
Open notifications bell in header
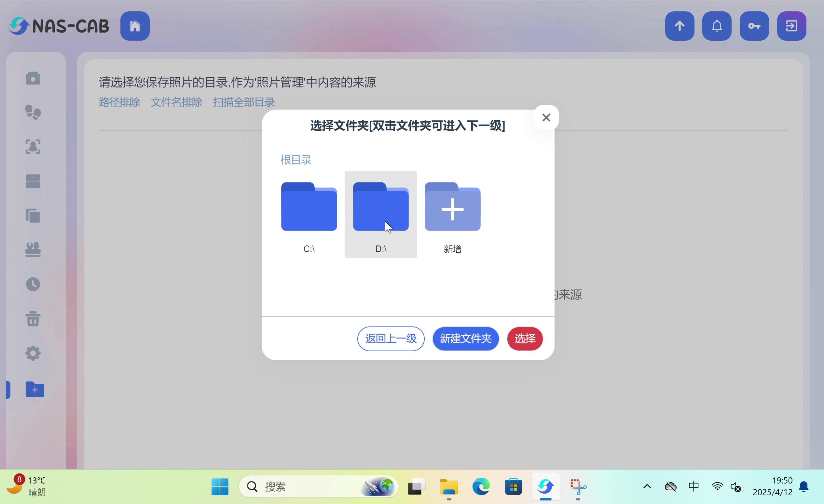(x=717, y=26)
